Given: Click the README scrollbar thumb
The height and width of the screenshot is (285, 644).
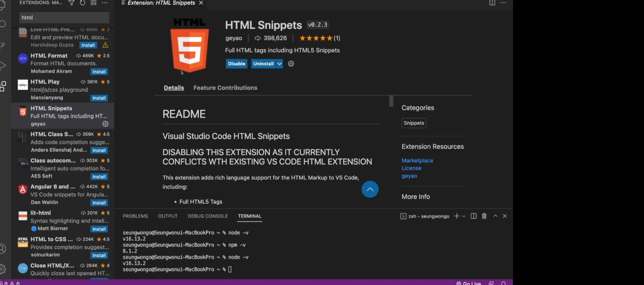Looking at the screenshot, I should (x=391, y=101).
